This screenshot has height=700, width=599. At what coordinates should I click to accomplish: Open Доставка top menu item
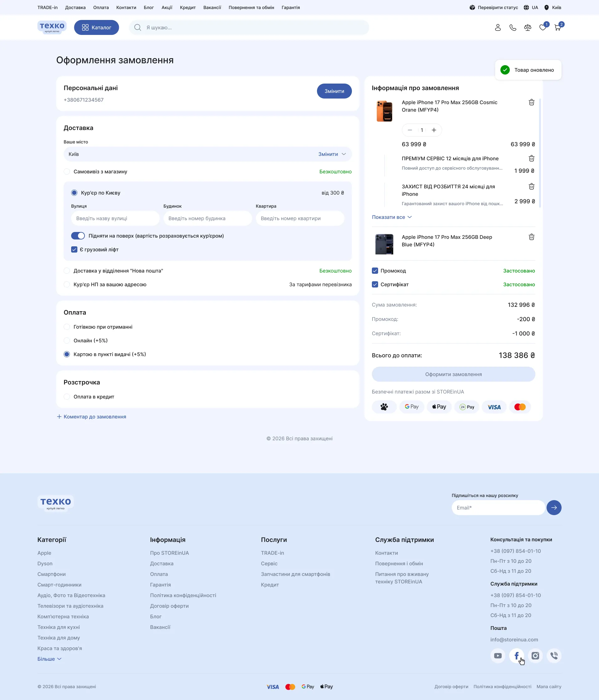tap(75, 7)
